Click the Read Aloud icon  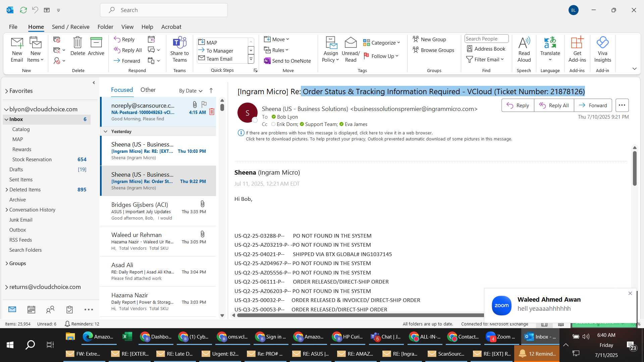coord(524,50)
